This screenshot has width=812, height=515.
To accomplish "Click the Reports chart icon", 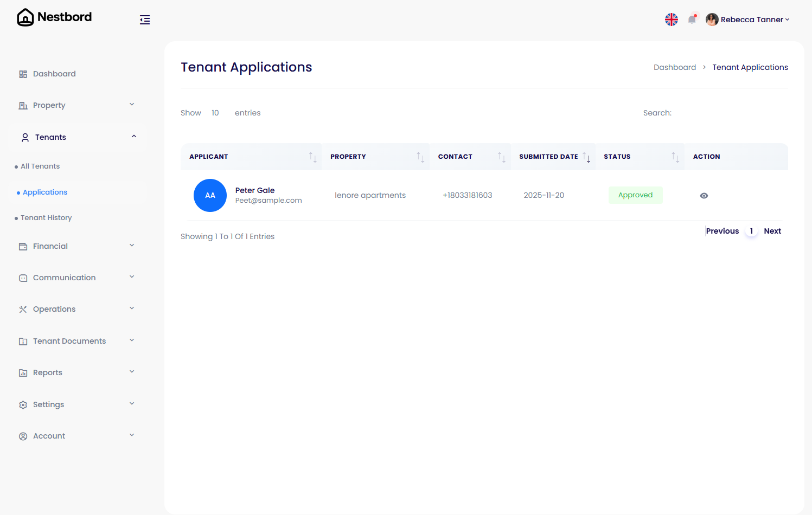I will [23, 372].
